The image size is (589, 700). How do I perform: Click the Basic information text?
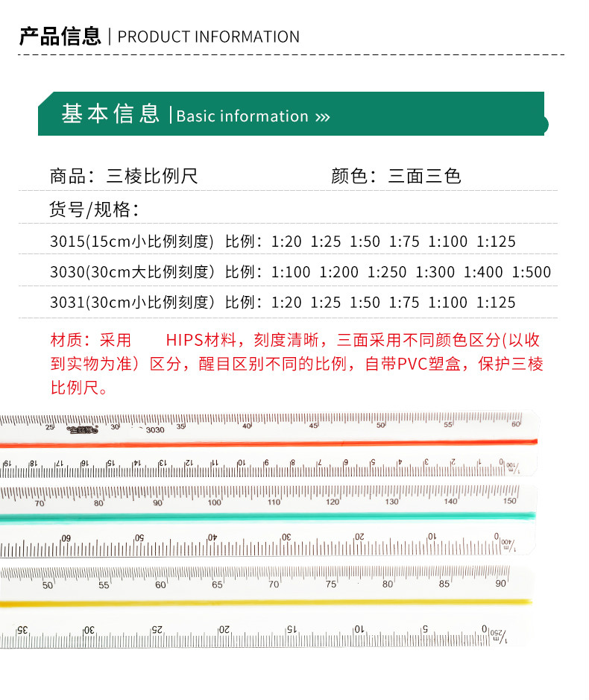tap(242, 116)
